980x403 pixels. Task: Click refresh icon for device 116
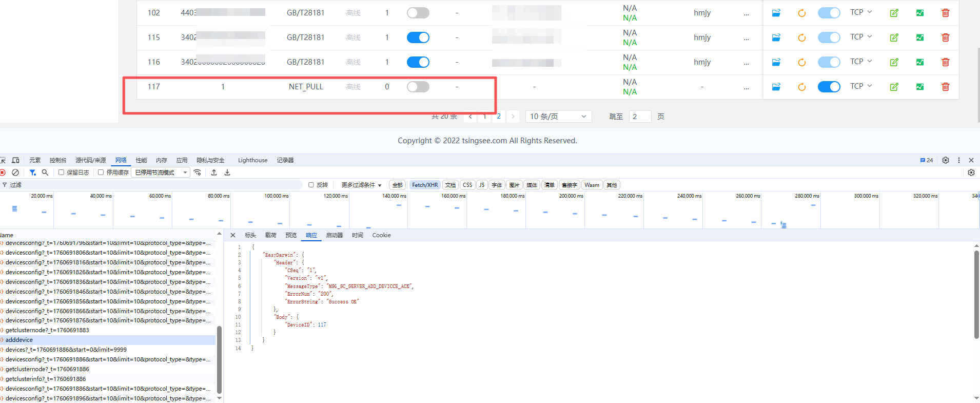coord(801,62)
